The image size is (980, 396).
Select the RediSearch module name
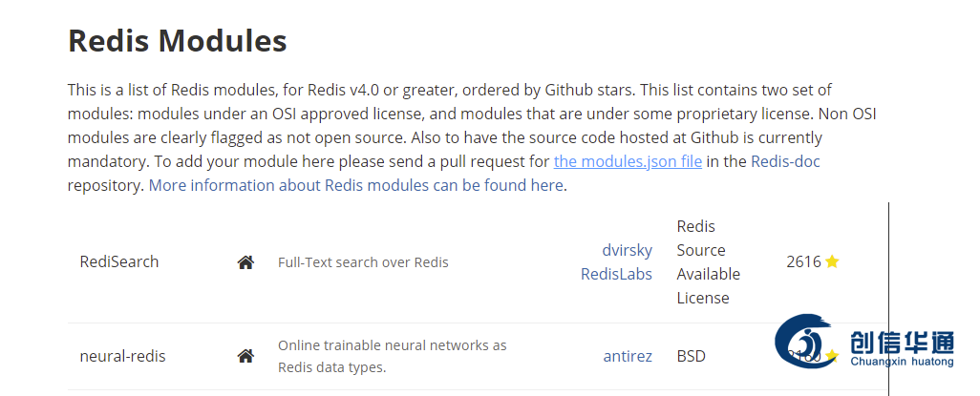pyautogui.click(x=119, y=261)
